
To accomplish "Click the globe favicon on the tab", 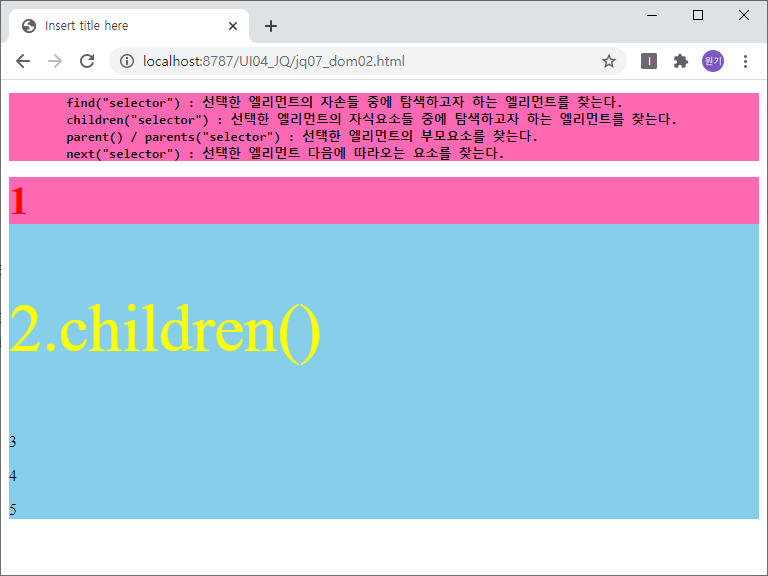I will [x=29, y=26].
